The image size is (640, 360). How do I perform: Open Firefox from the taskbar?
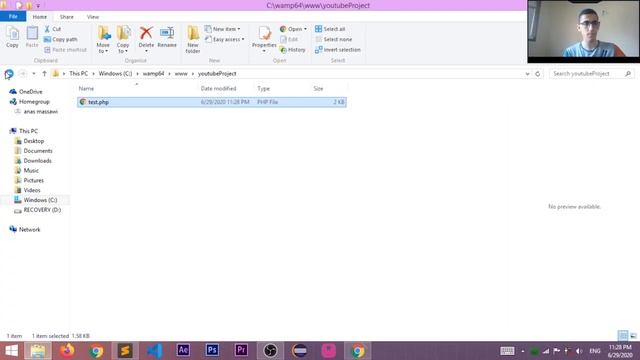click(x=67, y=351)
